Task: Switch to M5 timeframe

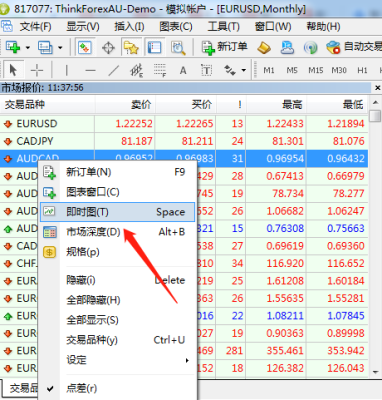Action: point(292,70)
